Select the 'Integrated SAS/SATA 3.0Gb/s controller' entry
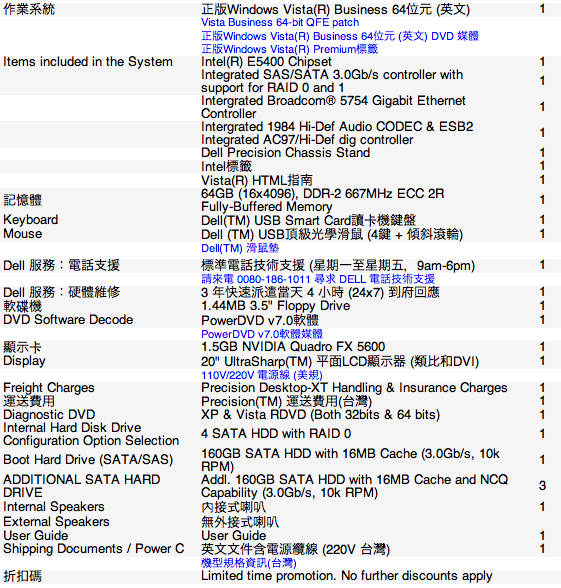Image resolution: width=561 pixels, height=588 pixels. point(332,81)
